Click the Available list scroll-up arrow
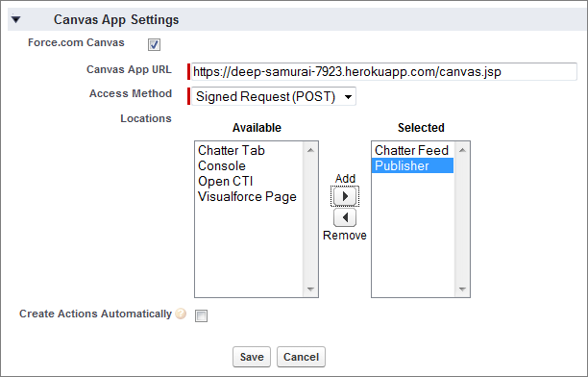 [x=310, y=150]
